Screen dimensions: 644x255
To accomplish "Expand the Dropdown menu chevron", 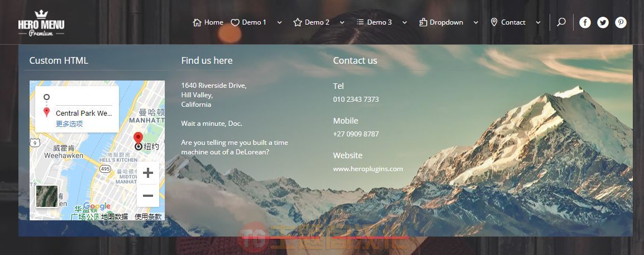I will 476,22.
